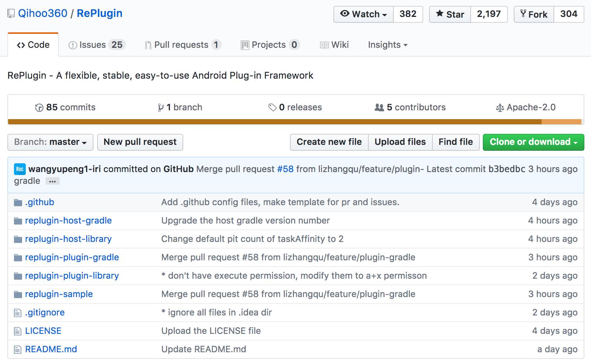Click the file icon next to LICENSE
This screenshot has height=364, width=591.
coord(18,331)
